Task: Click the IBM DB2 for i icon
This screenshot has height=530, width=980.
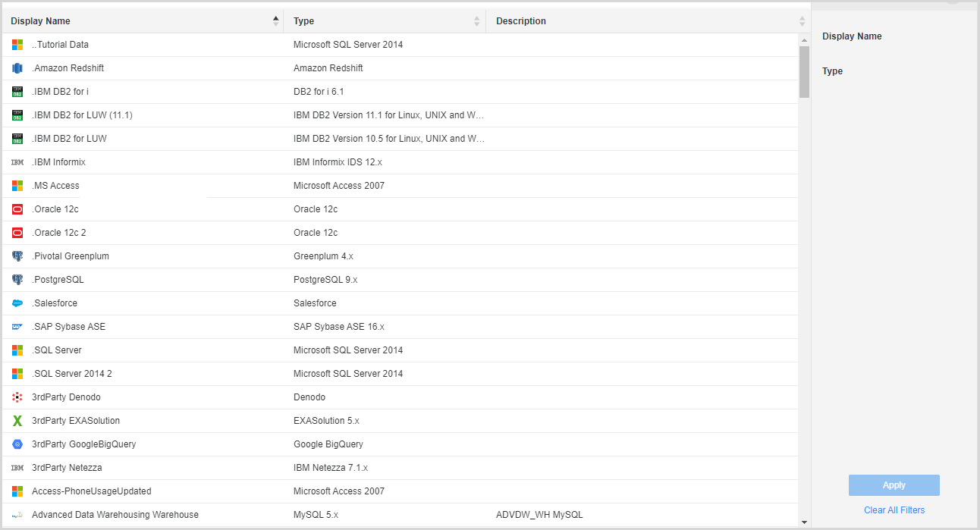Action: tap(17, 92)
